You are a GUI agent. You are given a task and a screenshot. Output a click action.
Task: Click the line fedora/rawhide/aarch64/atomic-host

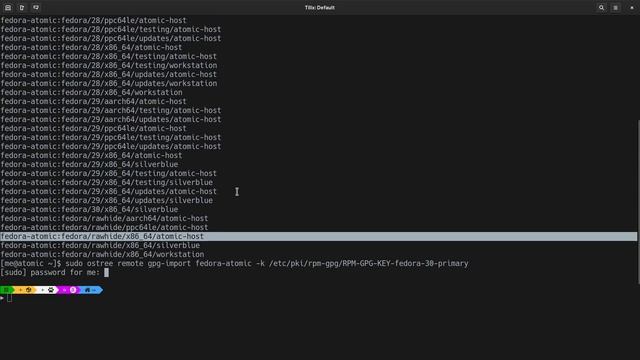tap(104, 218)
